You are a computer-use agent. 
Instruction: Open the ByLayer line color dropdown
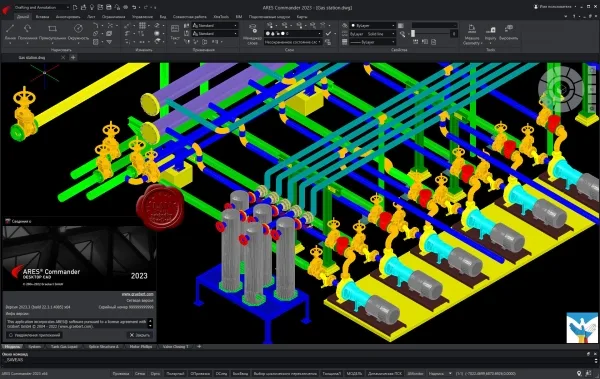(x=373, y=26)
